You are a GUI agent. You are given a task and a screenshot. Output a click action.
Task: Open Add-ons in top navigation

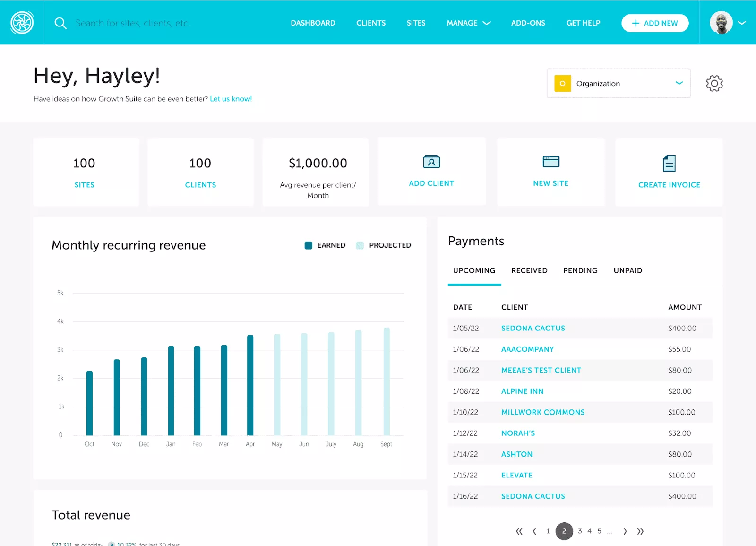[x=528, y=23]
